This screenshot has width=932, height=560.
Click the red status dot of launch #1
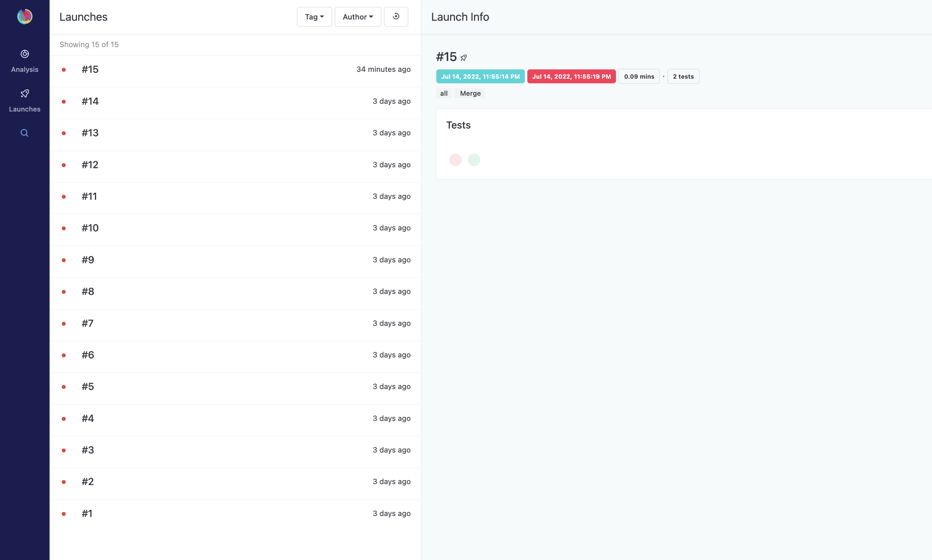[x=64, y=514]
